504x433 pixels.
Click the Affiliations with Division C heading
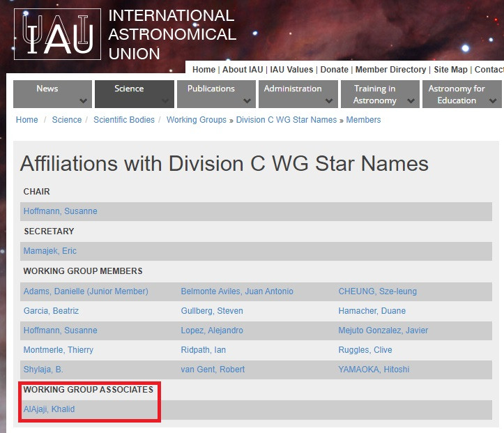click(x=224, y=164)
